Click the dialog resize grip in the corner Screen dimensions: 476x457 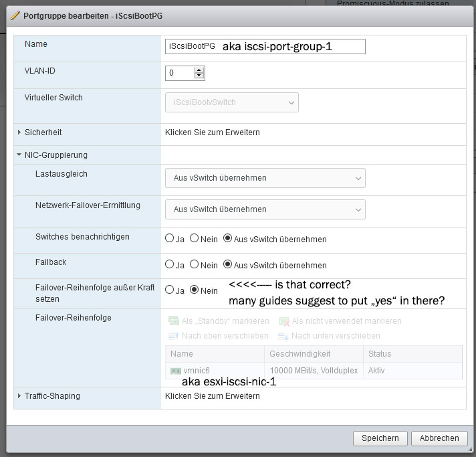point(470,450)
